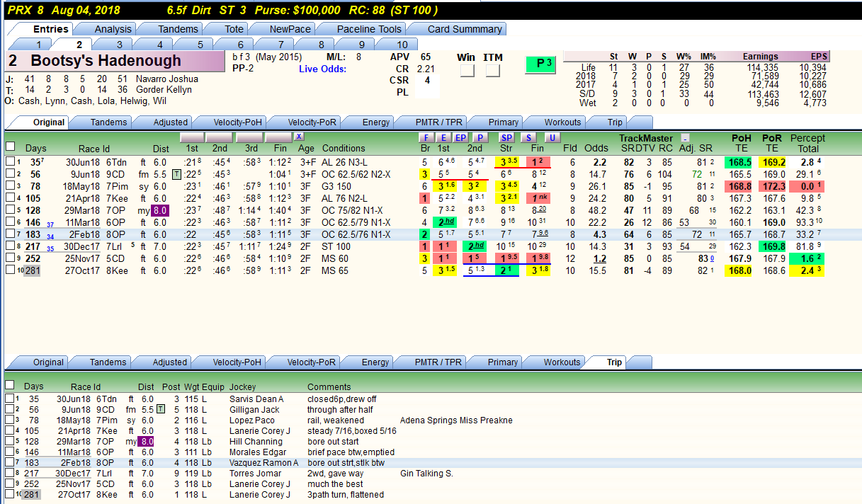Screen dimensions: 862x504
Task: Check the 29Mar18 7OP race line checkbox
Action: click(x=9, y=210)
